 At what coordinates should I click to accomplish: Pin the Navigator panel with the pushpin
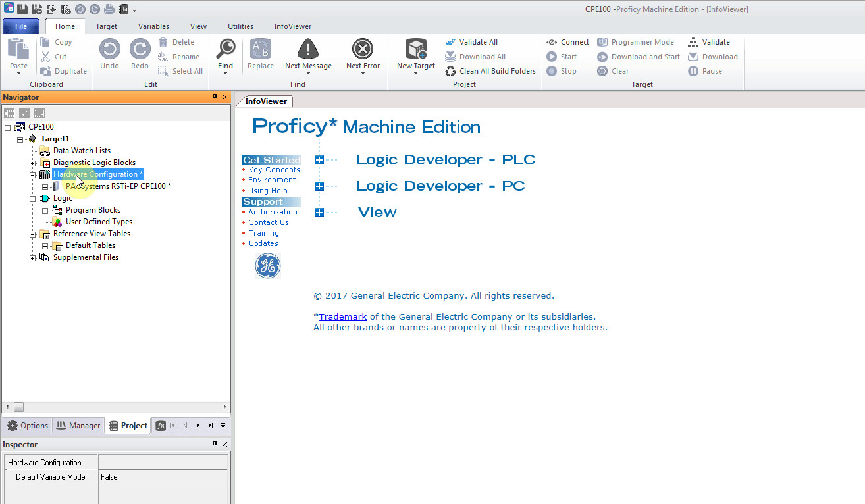[x=215, y=97]
